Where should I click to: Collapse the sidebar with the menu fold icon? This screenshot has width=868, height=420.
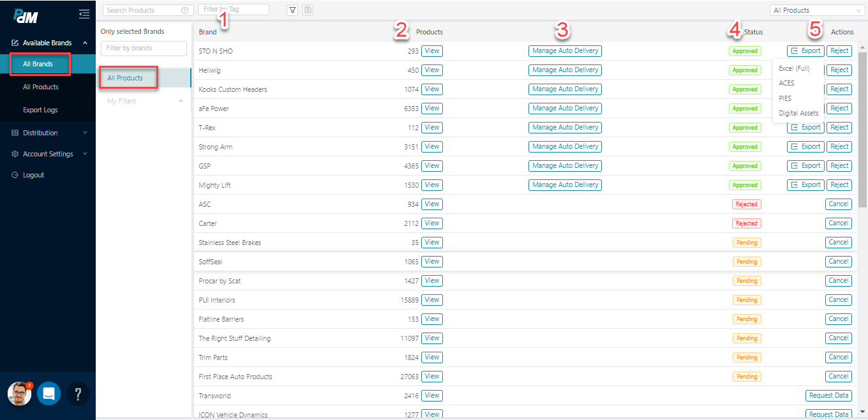(84, 13)
